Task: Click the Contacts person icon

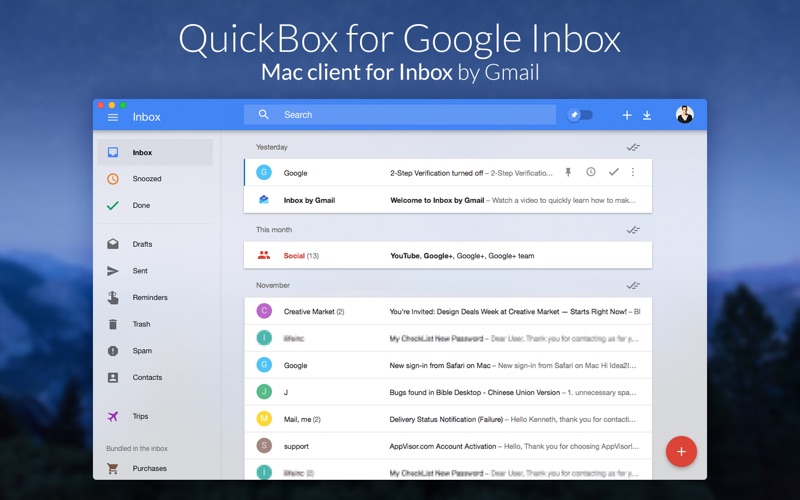Action: click(x=113, y=377)
